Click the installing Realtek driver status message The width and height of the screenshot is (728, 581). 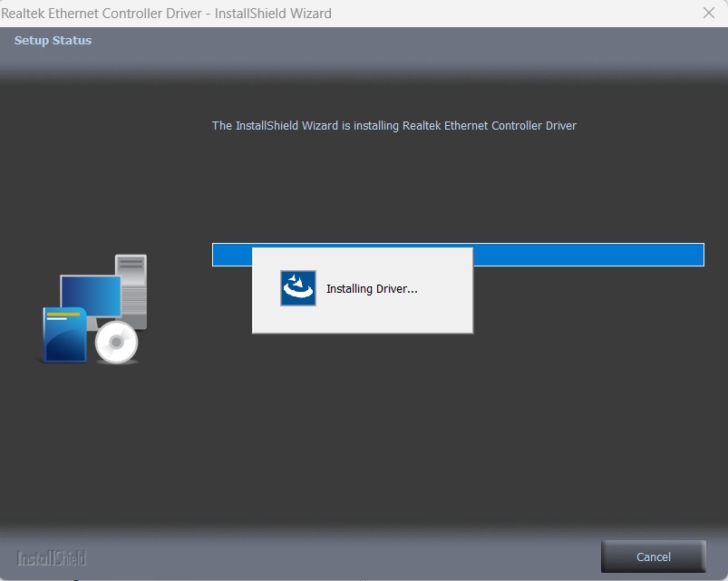[x=393, y=126]
